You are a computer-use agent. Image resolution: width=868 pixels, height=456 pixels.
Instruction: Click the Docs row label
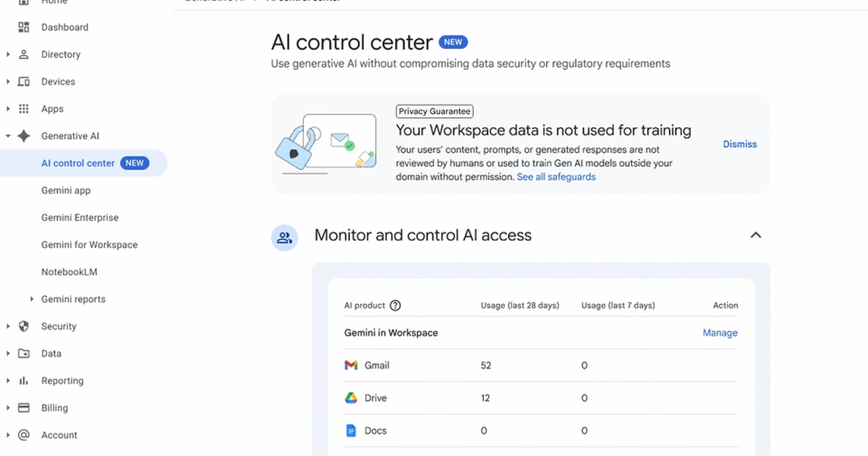(x=375, y=431)
